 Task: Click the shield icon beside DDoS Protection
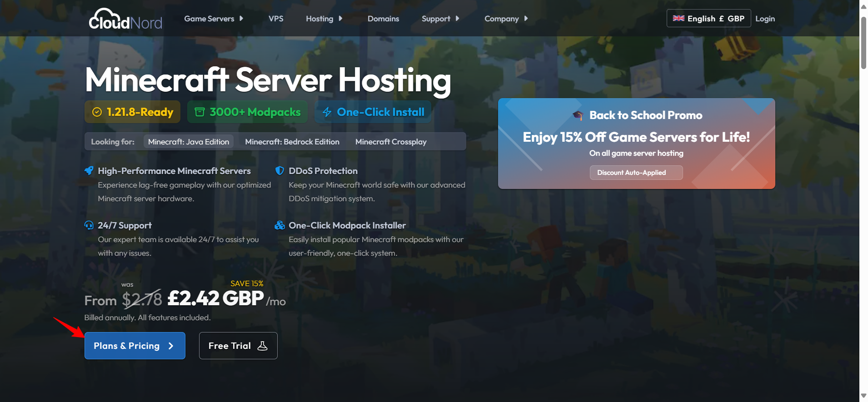279,171
